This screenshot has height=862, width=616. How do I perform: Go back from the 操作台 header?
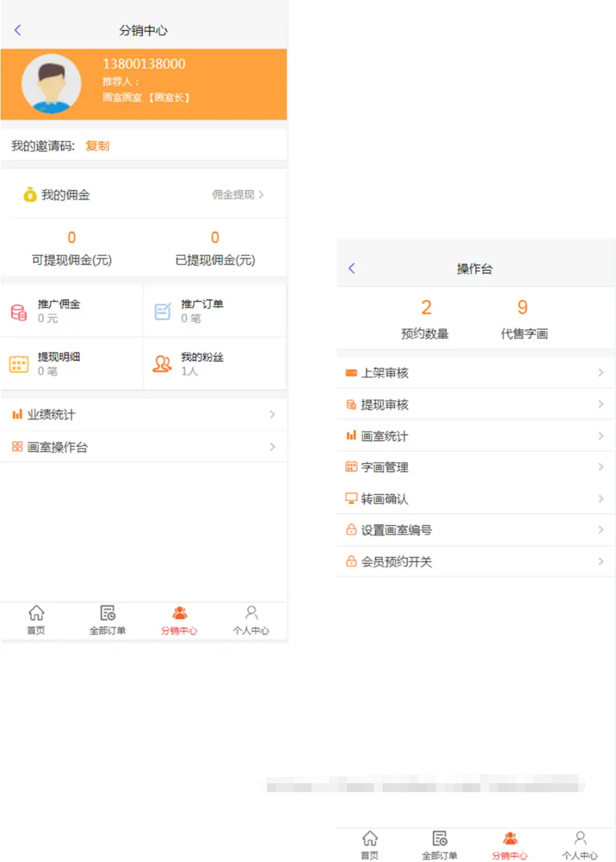[352, 268]
